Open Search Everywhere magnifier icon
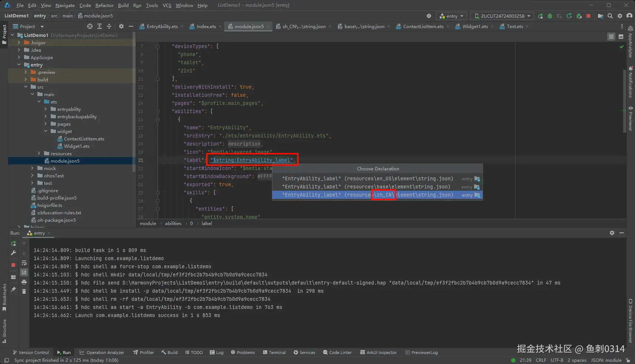Image resolution: width=635 pixels, height=364 pixels. pyautogui.click(x=610, y=16)
